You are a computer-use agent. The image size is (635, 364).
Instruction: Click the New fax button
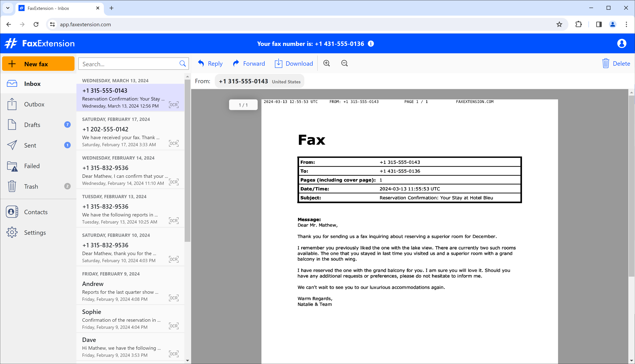click(38, 64)
